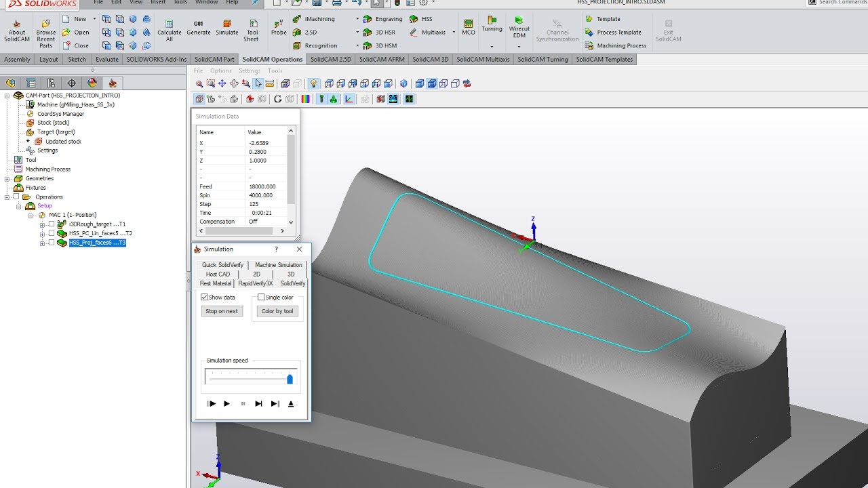Open About SolidCAM

pos(17,31)
